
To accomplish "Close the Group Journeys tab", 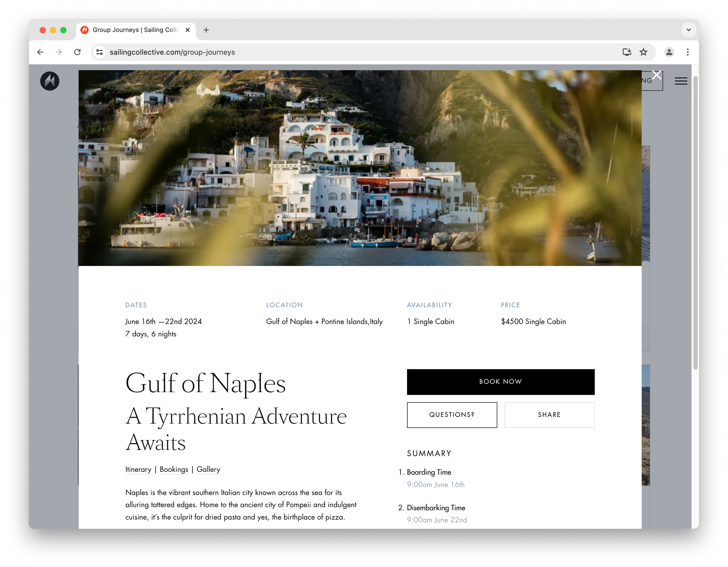I will click(x=188, y=30).
